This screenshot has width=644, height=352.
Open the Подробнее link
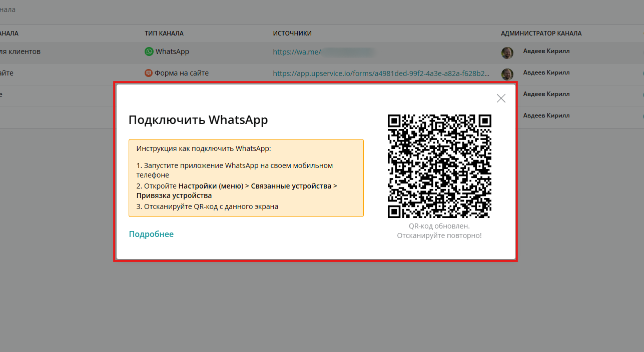[151, 234]
